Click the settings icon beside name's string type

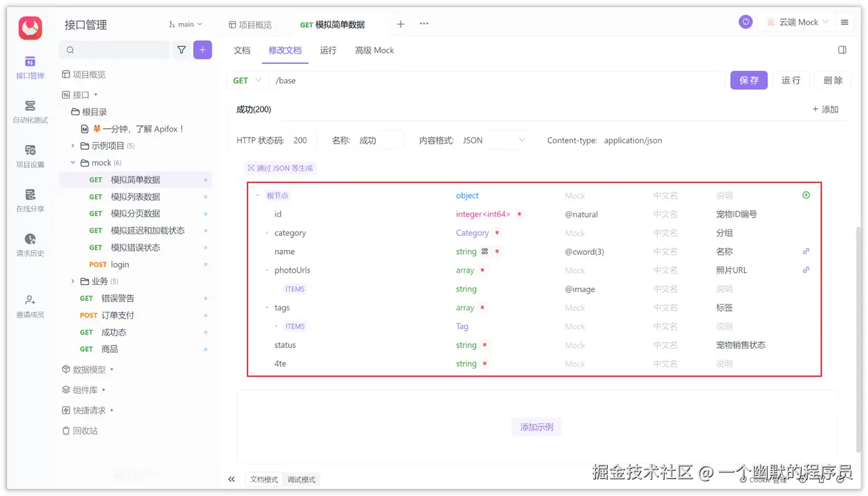tap(485, 251)
